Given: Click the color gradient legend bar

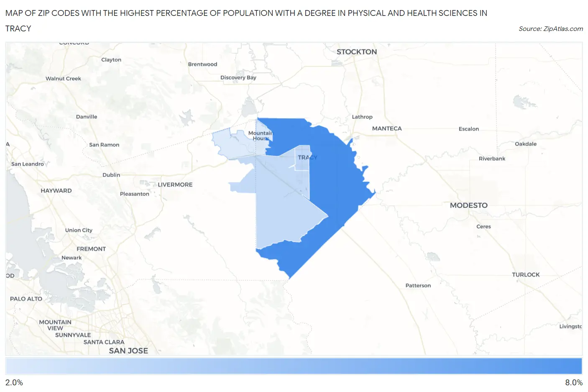Looking at the screenshot, I should coord(294,366).
